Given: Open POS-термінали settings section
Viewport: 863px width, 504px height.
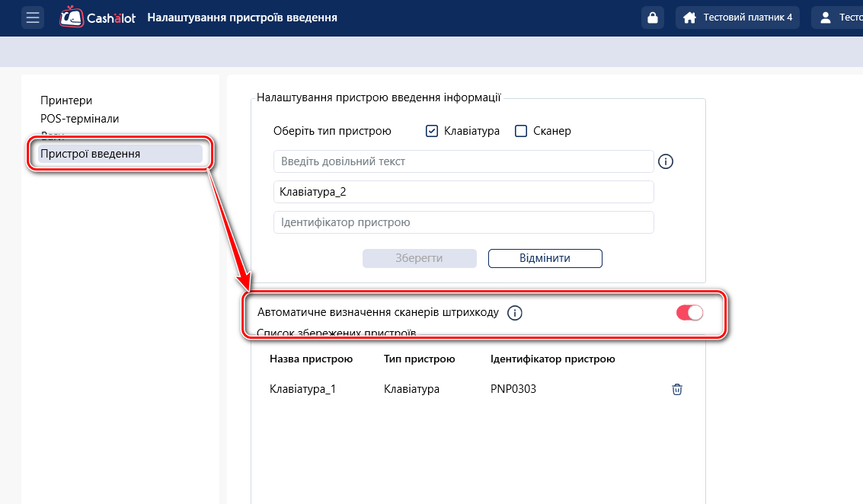Looking at the screenshot, I should tap(79, 119).
